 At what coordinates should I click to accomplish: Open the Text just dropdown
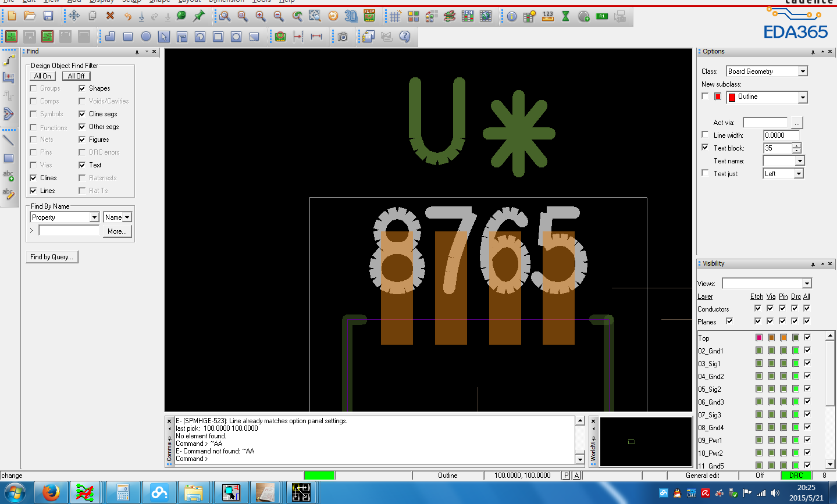(x=799, y=174)
